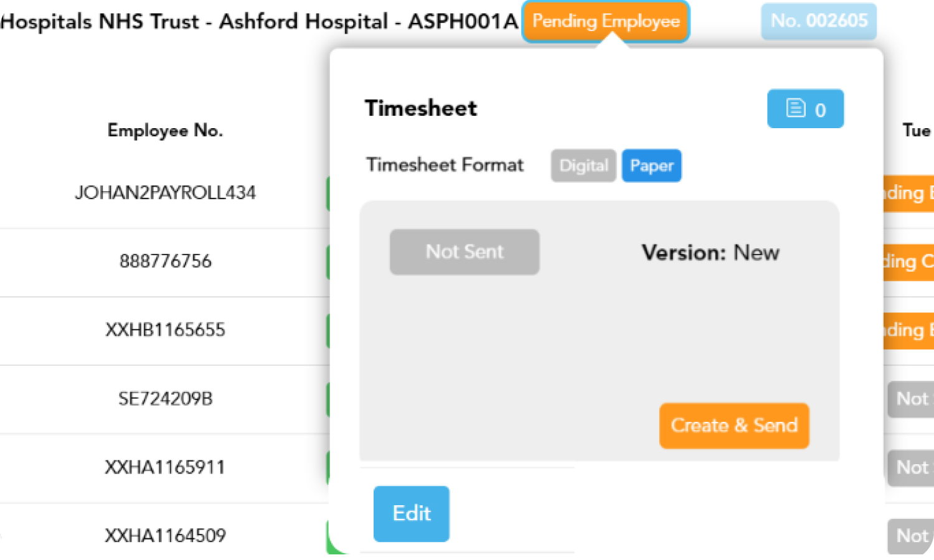
Task: Click employee number JOHAN2PAYROLL434
Action: coord(165,193)
